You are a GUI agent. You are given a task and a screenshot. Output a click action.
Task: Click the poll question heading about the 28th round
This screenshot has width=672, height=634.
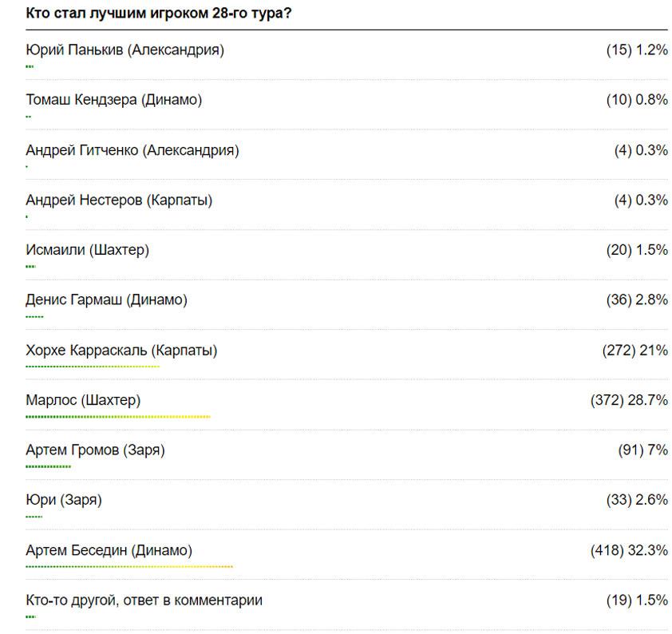[158, 13]
